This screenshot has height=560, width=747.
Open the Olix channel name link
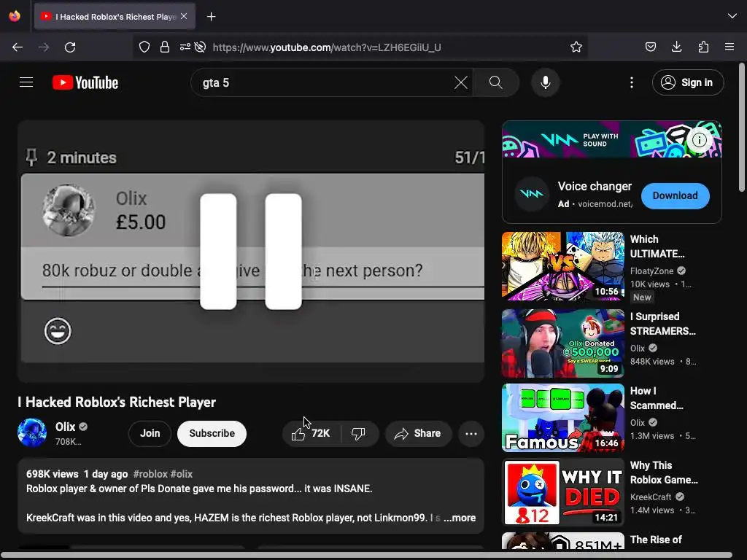[65, 427]
